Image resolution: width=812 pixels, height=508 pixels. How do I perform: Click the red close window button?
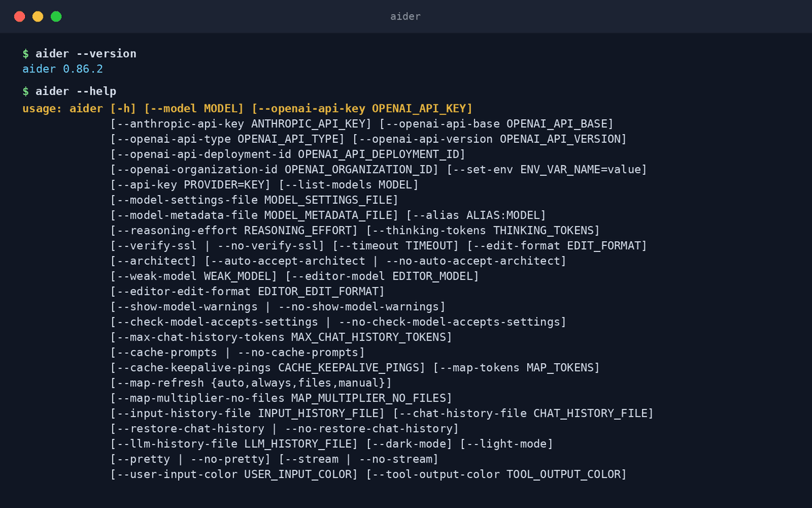pyautogui.click(x=20, y=16)
